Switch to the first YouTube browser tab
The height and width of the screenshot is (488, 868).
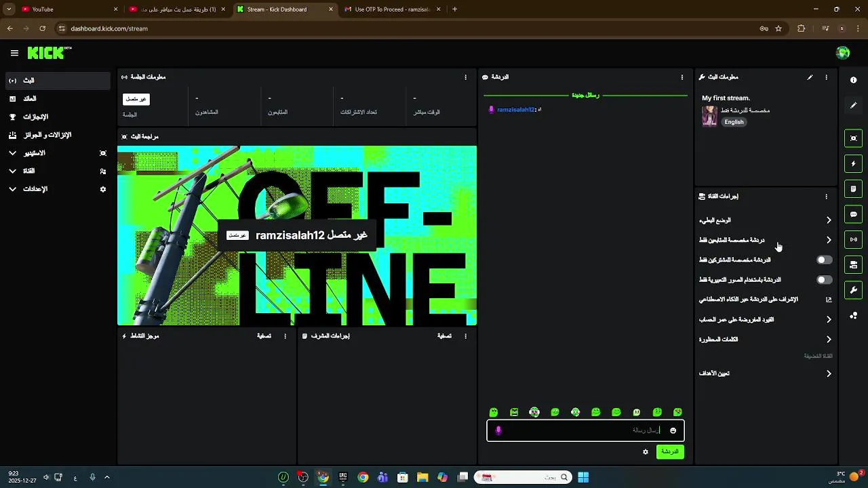[68, 9]
